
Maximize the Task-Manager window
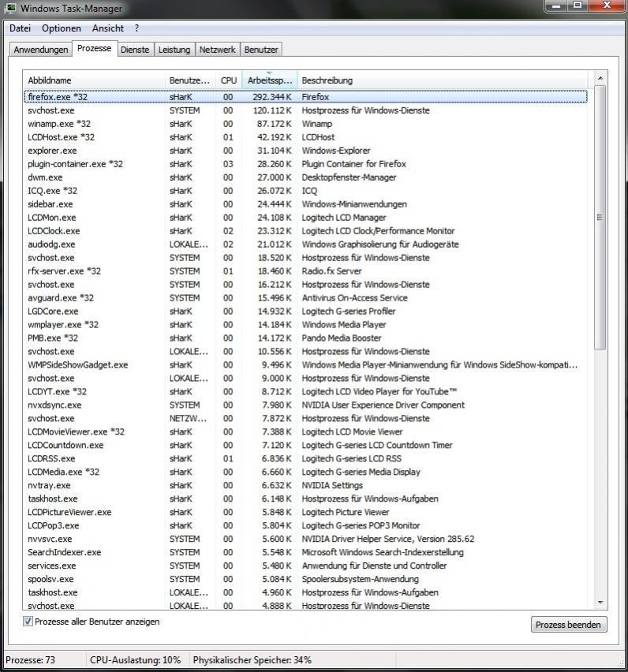point(578,6)
